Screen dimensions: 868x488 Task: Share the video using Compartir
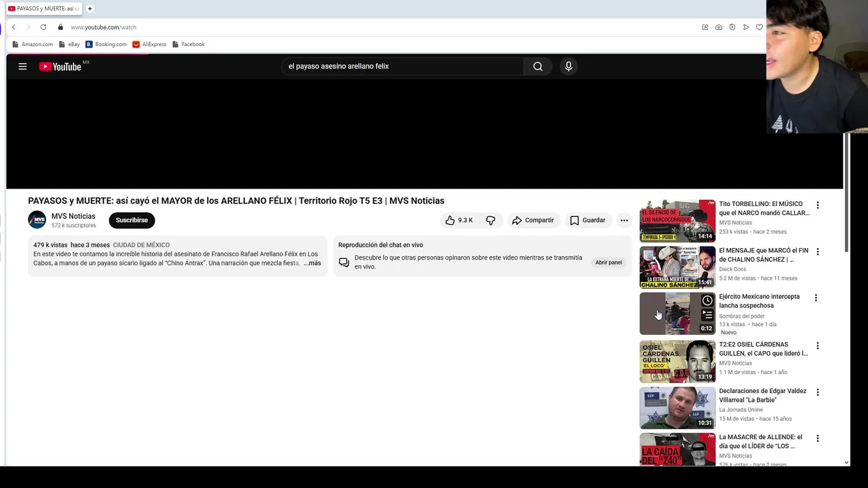533,220
